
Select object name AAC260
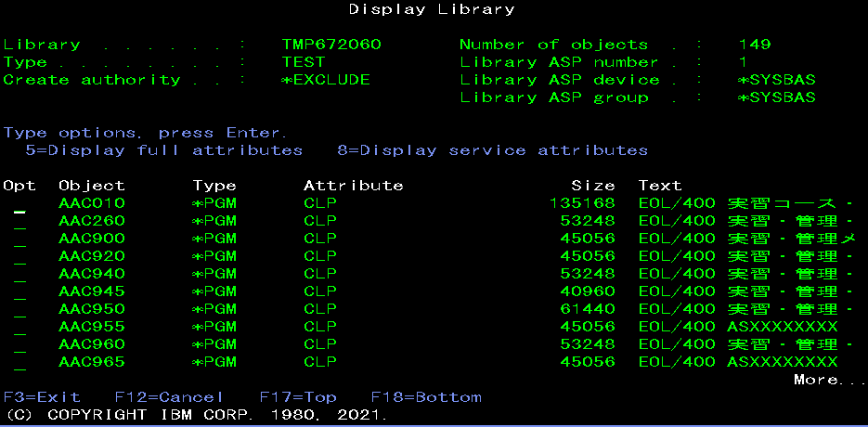(92, 221)
